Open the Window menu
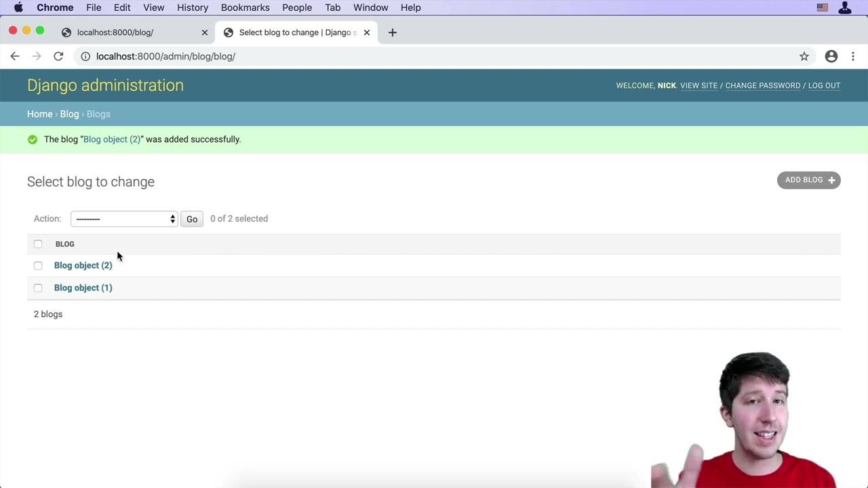 pos(370,7)
